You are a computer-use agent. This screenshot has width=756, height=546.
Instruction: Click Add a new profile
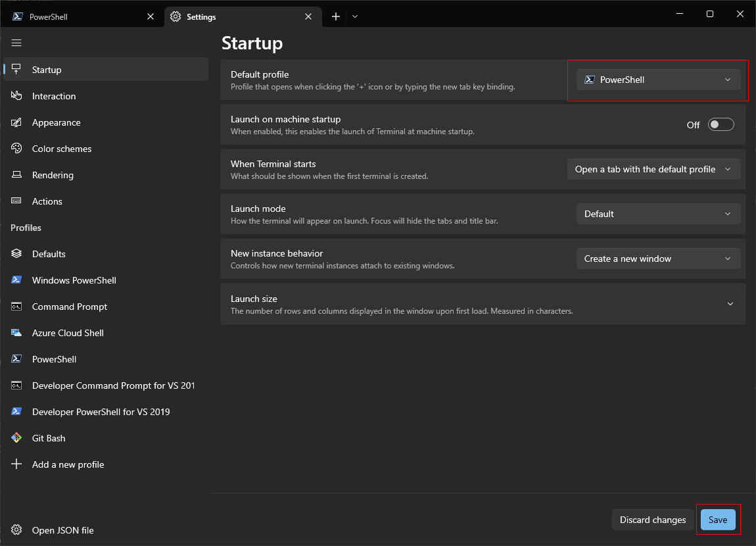tap(106, 464)
